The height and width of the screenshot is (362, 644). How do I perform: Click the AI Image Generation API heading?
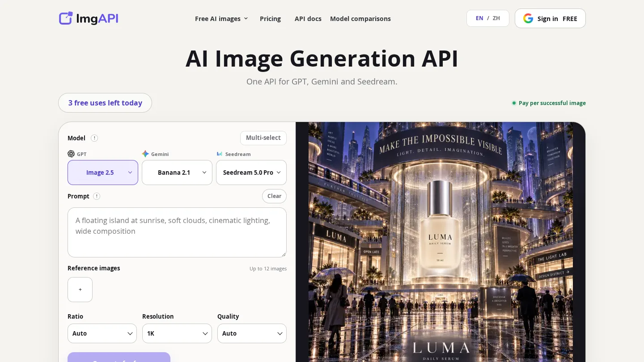click(322, 59)
